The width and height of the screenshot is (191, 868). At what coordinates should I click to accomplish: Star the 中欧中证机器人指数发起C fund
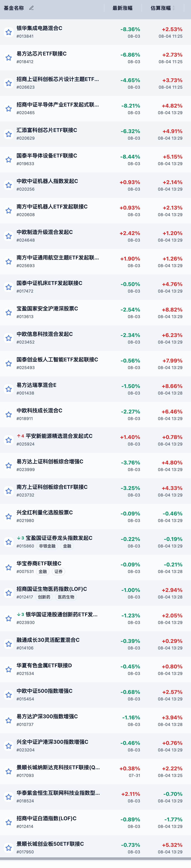[x=9, y=185]
